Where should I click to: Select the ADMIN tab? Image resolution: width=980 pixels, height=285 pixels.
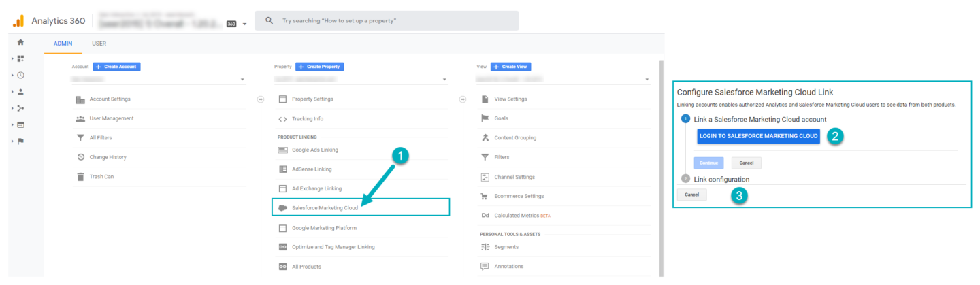coord(63,44)
